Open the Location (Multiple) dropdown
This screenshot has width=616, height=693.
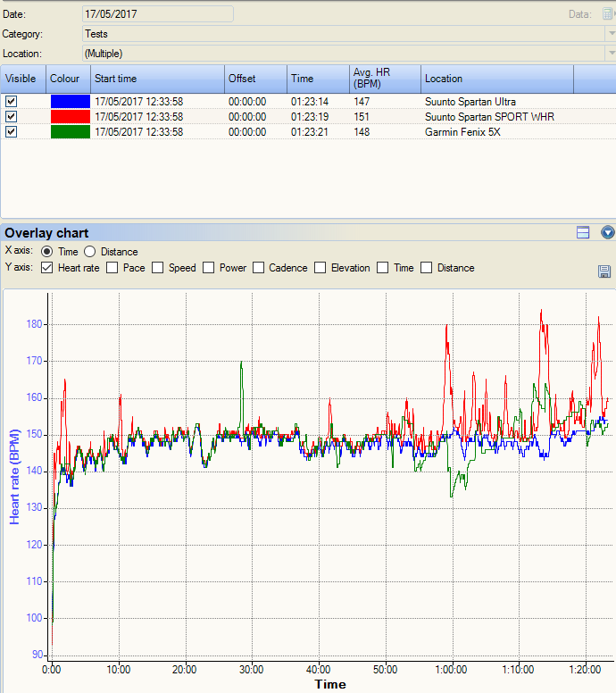(610, 54)
